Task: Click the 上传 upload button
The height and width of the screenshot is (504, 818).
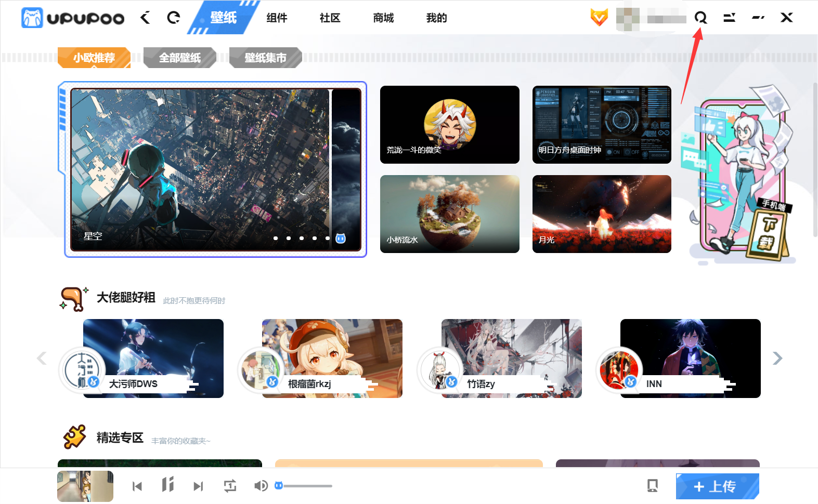Action: [x=717, y=486]
